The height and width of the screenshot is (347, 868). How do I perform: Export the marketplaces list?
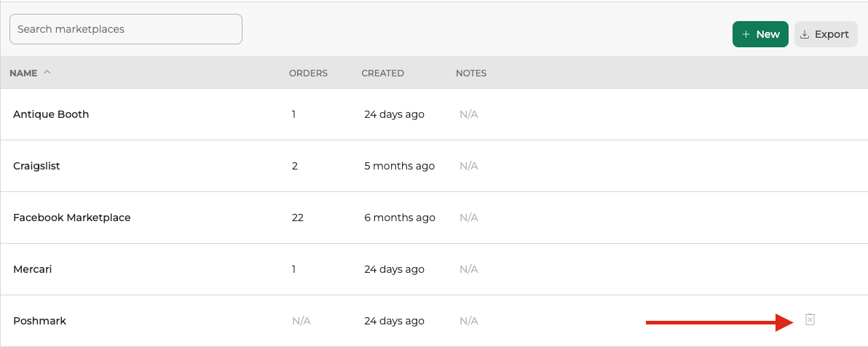[826, 34]
